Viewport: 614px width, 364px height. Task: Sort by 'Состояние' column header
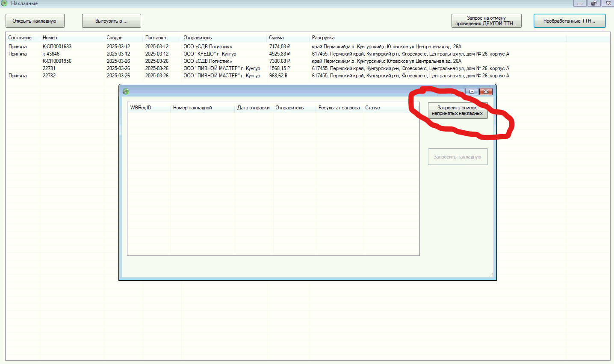click(23, 38)
